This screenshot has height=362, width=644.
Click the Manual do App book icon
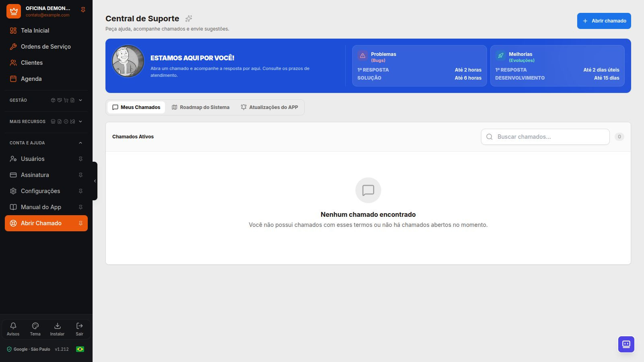point(13,207)
